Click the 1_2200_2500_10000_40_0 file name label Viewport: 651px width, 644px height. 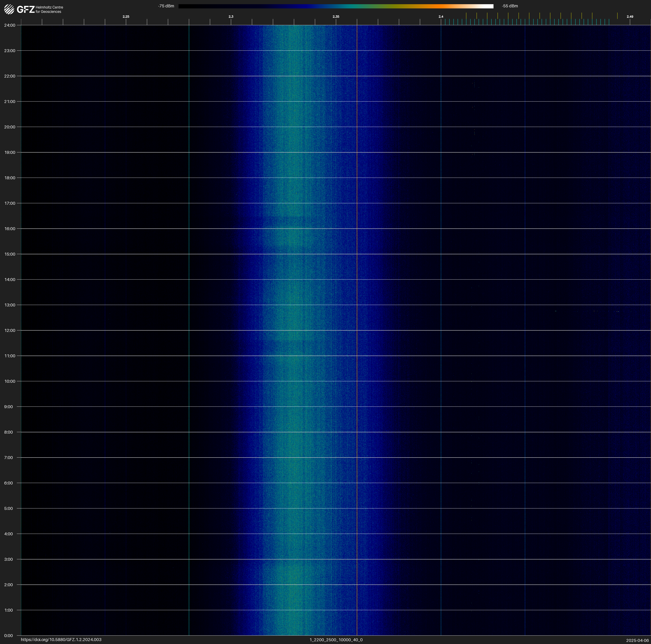pyautogui.click(x=336, y=640)
